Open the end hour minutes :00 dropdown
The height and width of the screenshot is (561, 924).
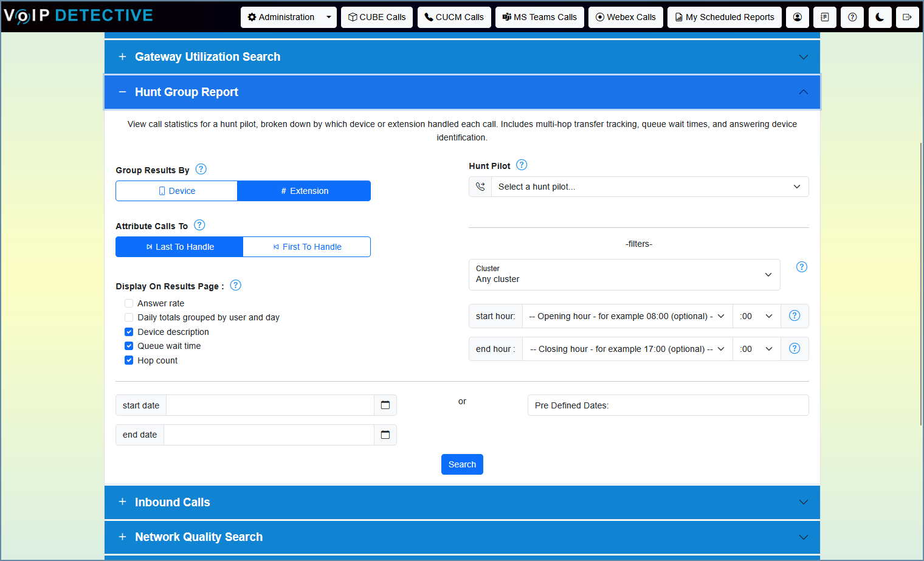click(756, 349)
